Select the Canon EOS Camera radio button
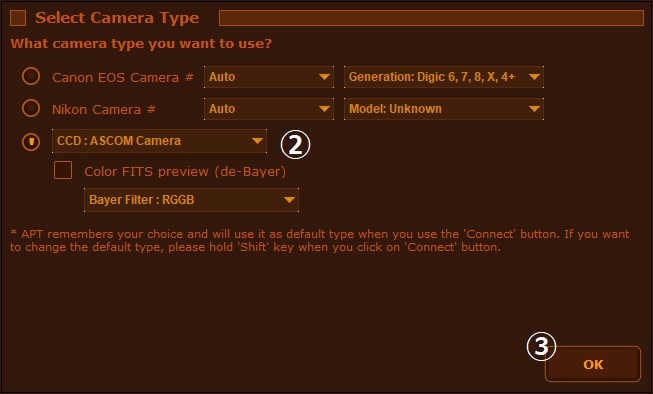Viewport: 653px width, 394px height. (x=31, y=76)
